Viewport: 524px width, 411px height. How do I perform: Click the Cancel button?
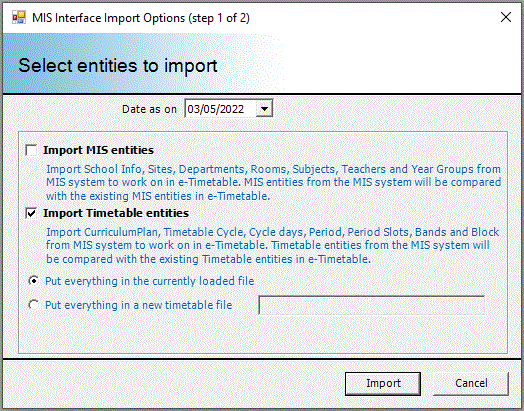[x=471, y=384]
